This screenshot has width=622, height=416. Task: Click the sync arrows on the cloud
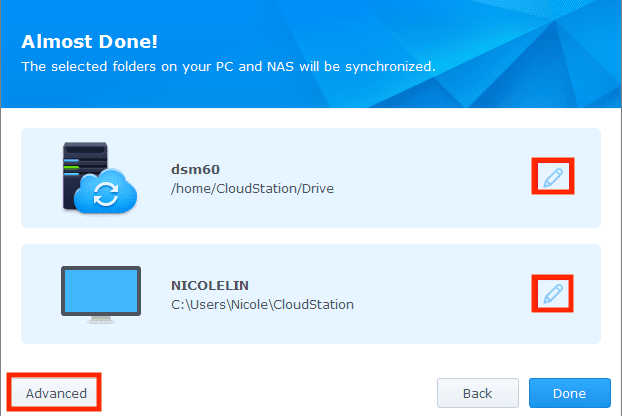coord(106,193)
